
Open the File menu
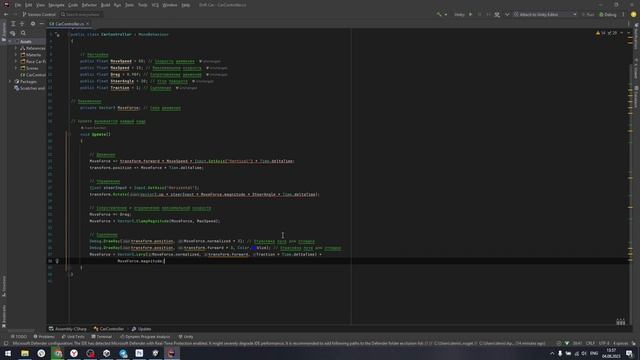[18, 5]
